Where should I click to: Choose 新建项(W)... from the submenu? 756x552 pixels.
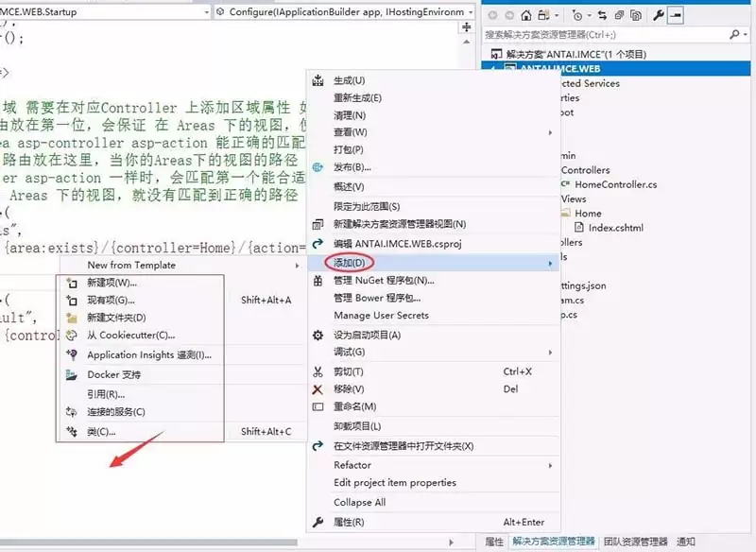click(x=112, y=283)
